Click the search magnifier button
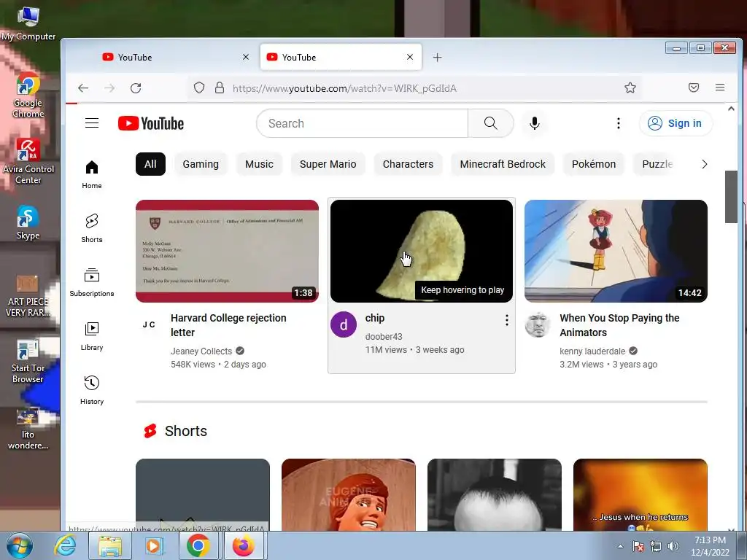This screenshot has width=747, height=560. click(491, 123)
